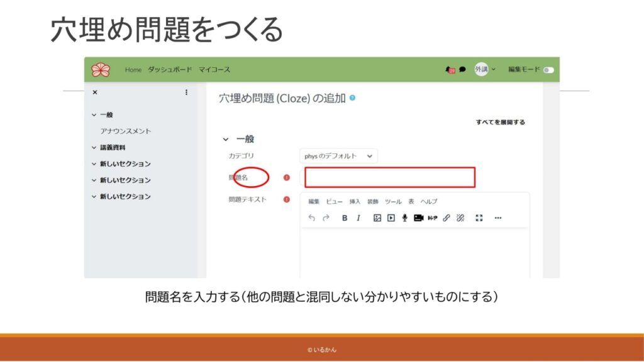Toggle the 編集モード switch
644x362 pixels.
[548, 70]
